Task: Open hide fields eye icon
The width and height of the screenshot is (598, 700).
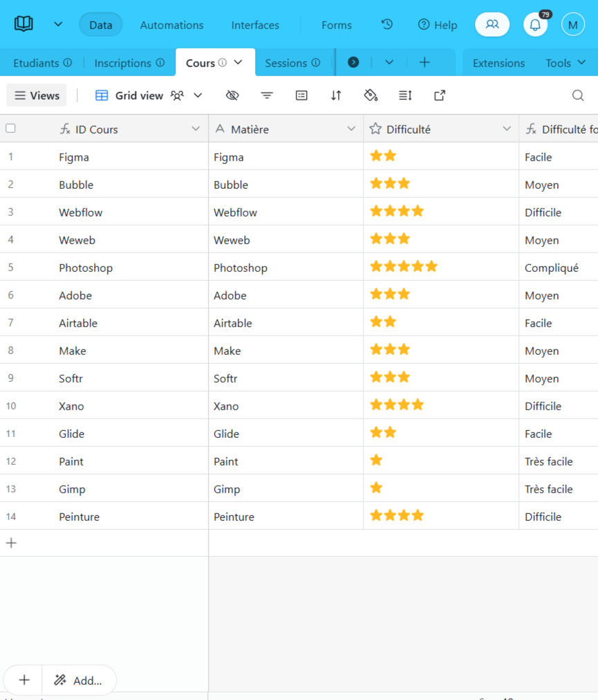Action: click(232, 95)
